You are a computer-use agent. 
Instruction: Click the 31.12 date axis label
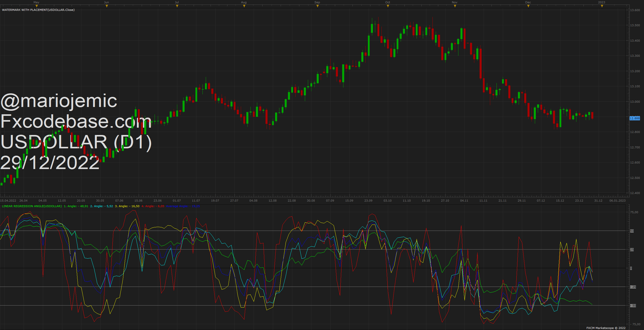click(x=598, y=201)
